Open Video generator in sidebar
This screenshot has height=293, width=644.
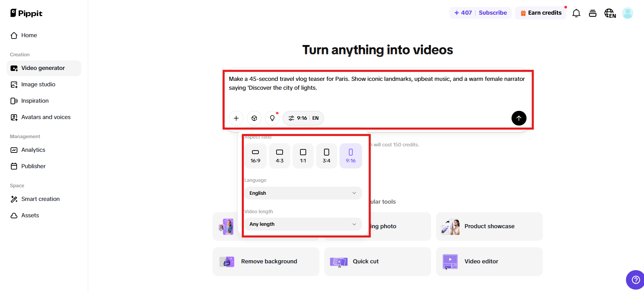(44, 68)
